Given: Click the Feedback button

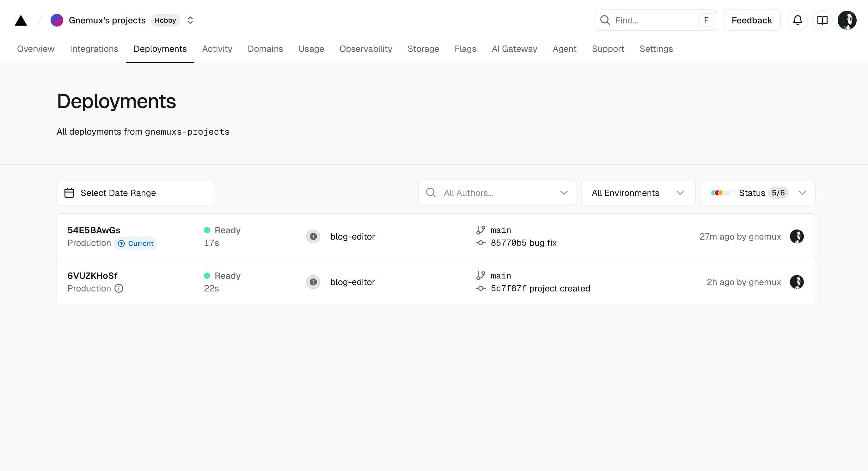Looking at the screenshot, I should (751, 20).
